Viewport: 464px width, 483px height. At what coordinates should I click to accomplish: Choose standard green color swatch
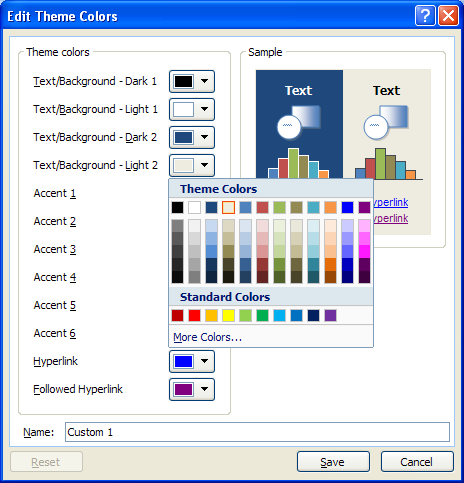[x=263, y=315]
